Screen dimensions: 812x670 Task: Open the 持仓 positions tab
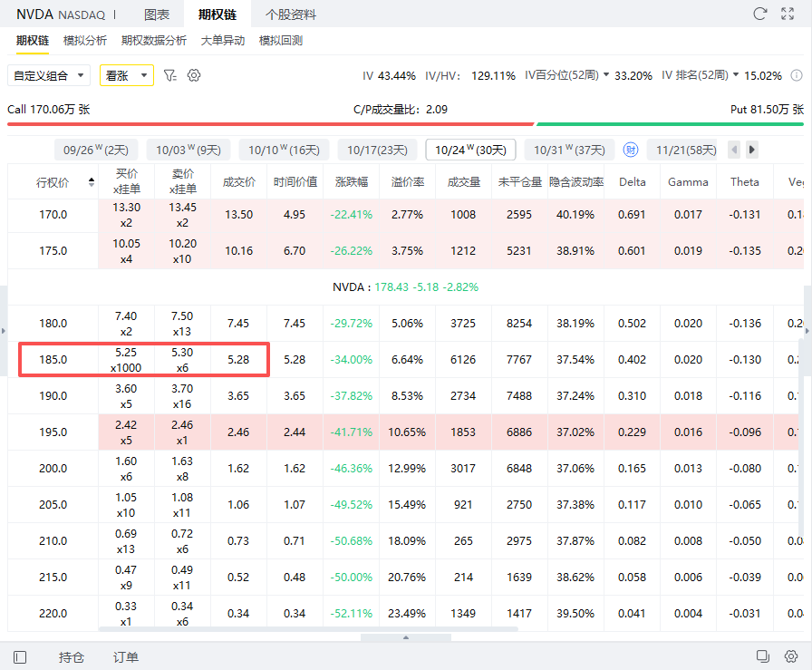pos(72,657)
